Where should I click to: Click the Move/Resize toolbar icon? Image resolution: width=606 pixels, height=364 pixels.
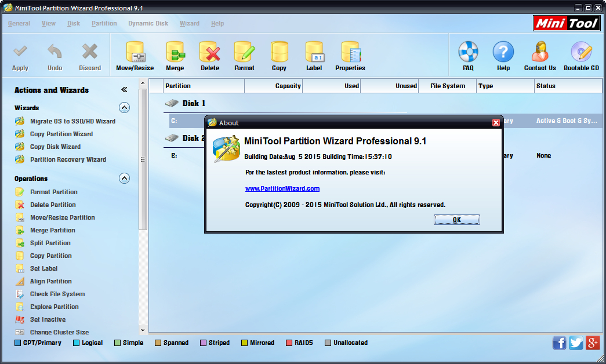tap(135, 53)
